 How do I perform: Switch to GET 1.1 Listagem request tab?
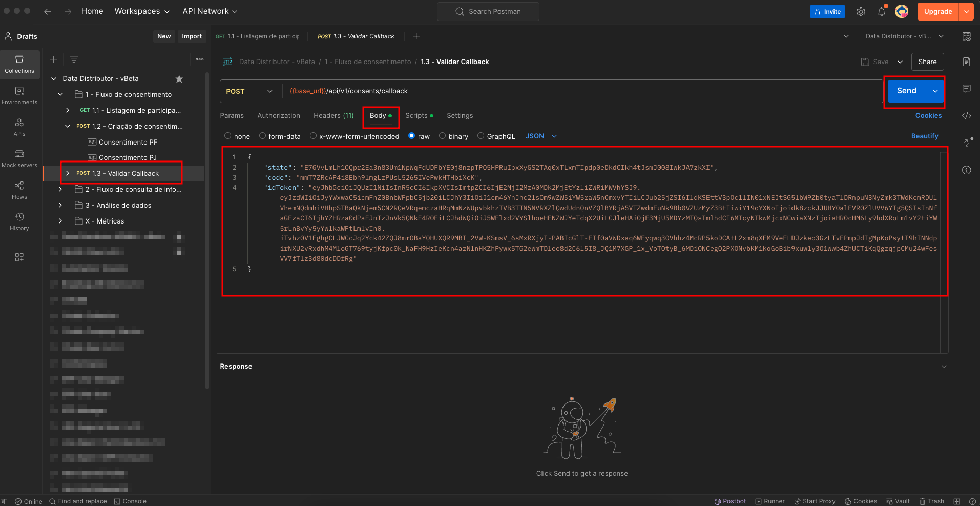coord(258,36)
